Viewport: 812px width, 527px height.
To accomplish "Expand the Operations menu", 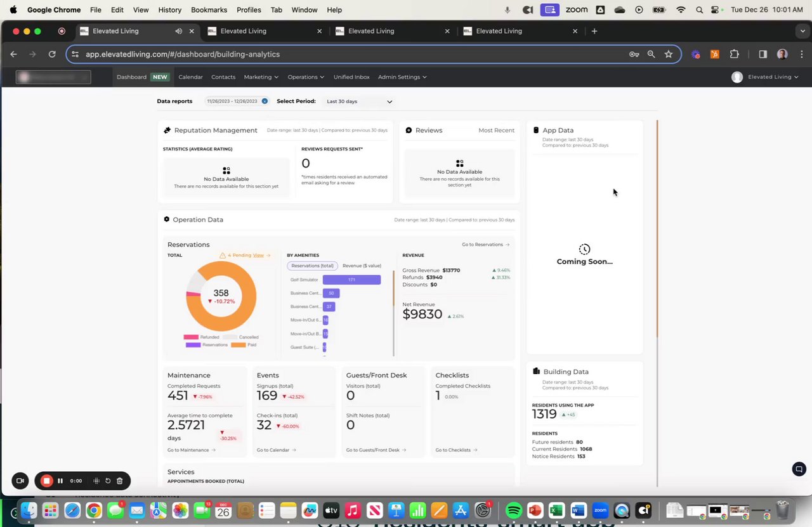I will coord(306,77).
